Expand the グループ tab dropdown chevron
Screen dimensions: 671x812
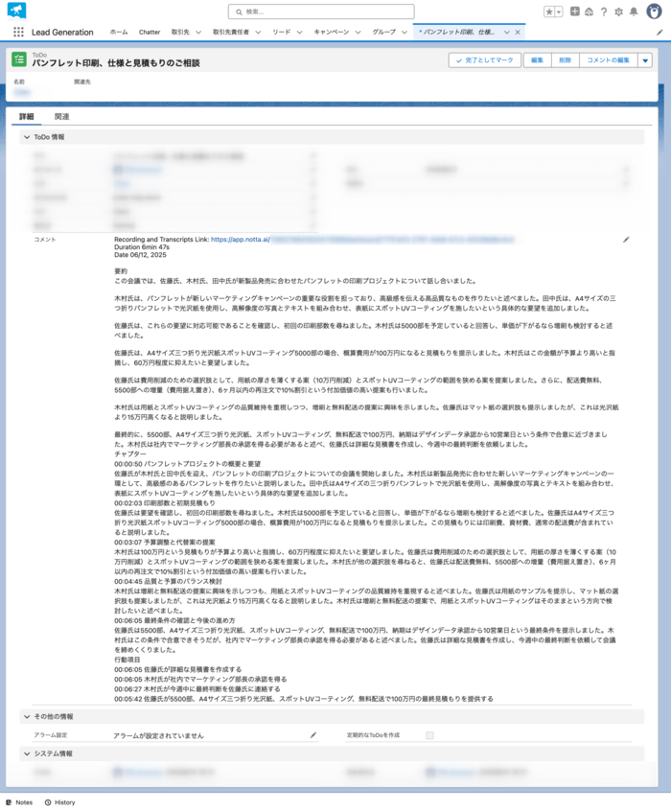click(404, 32)
